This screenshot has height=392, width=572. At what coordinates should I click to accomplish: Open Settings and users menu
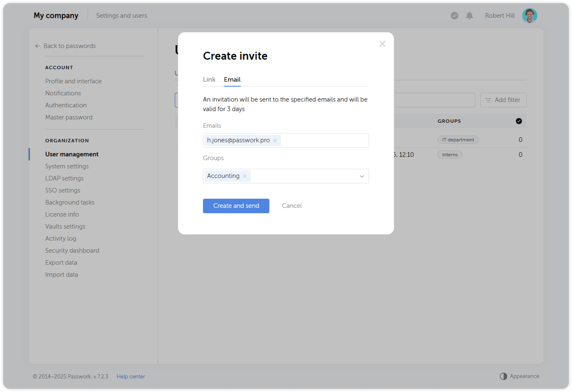point(121,15)
